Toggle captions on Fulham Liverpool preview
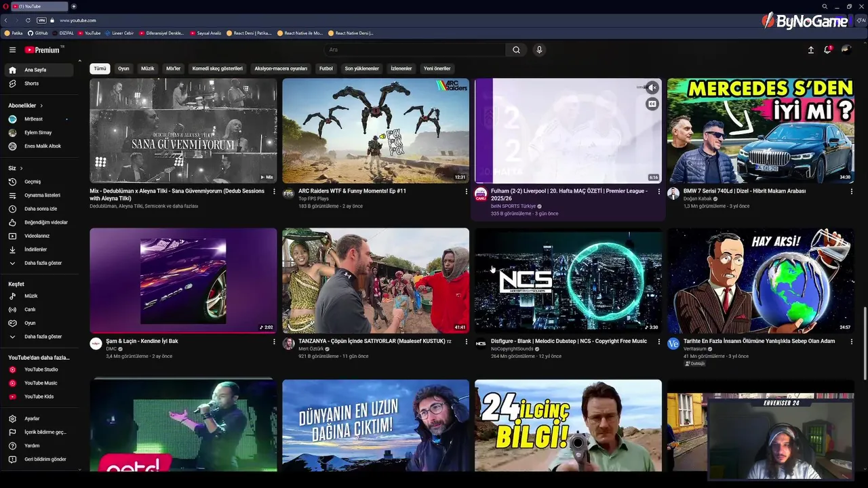Image resolution: width=868 pixels, height=488 pixels. point(652,104)
